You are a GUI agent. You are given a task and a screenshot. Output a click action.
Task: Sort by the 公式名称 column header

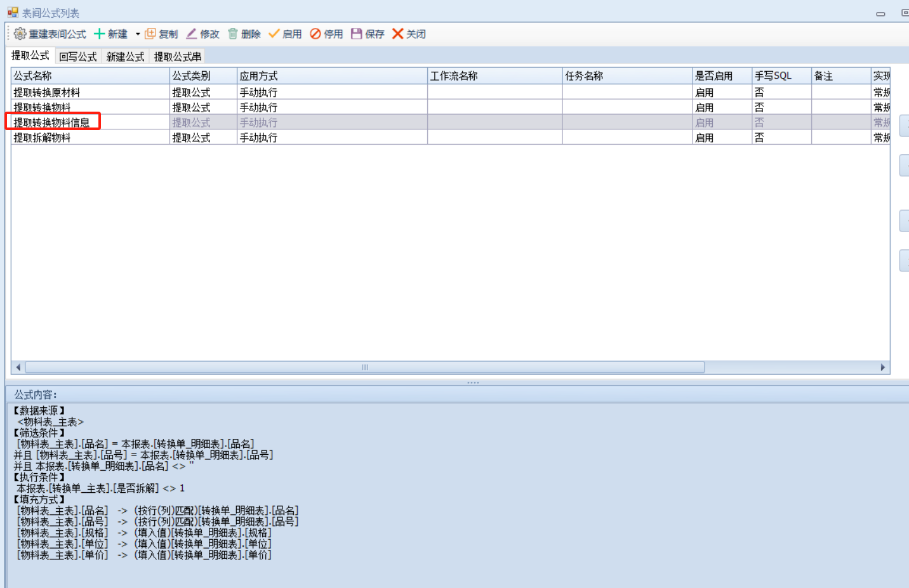click(90, 76)
